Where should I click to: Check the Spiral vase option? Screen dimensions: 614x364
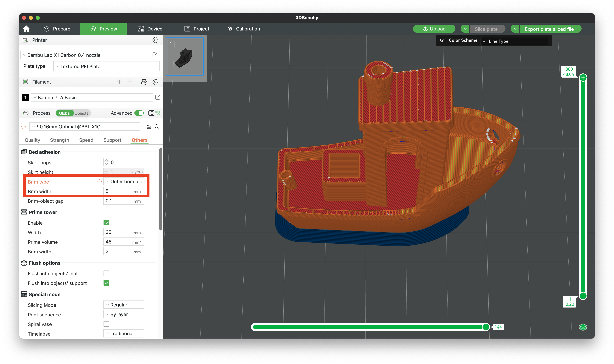tap(106, 324)
